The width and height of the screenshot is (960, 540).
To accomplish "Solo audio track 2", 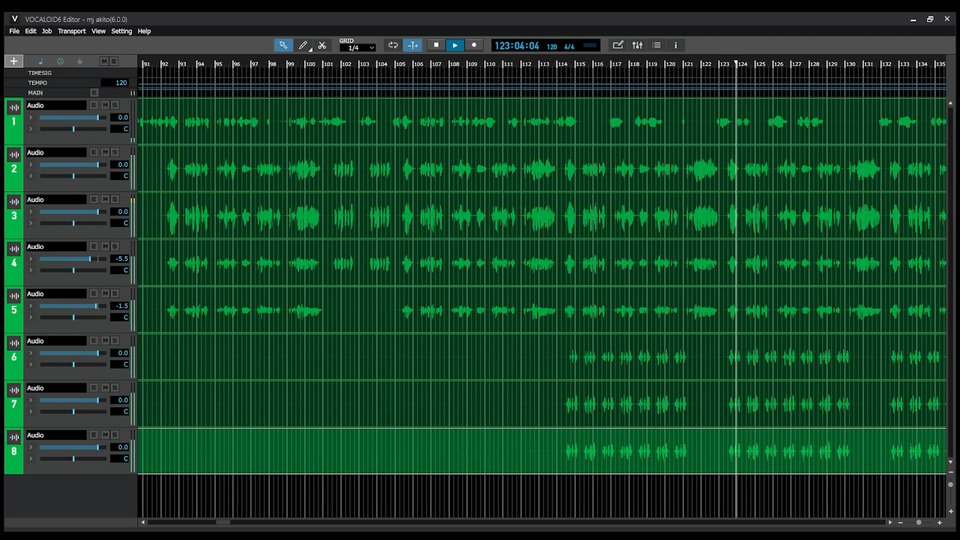I will [114, 152].
